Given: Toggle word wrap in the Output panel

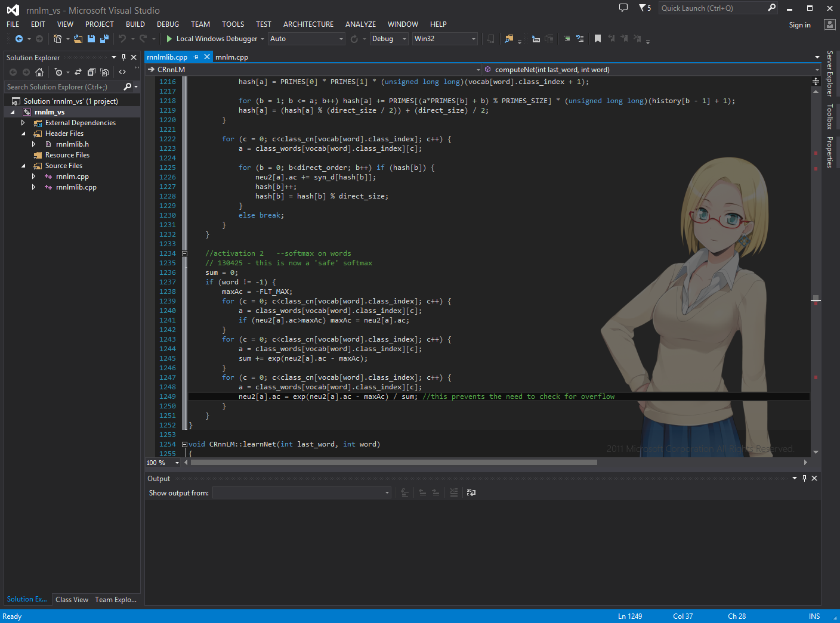Looking at the screenshot, I should coord(471,492).
